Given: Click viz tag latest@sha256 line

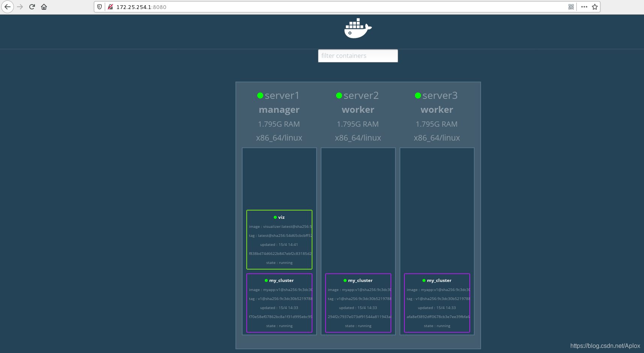Looking at the screenshot, I should [x=280, y=236].
